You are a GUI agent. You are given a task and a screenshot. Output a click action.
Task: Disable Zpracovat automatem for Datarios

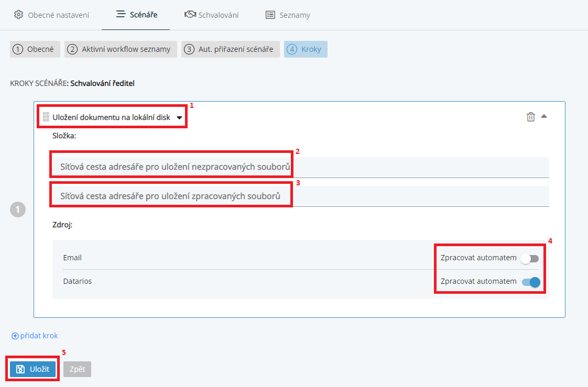530,282
